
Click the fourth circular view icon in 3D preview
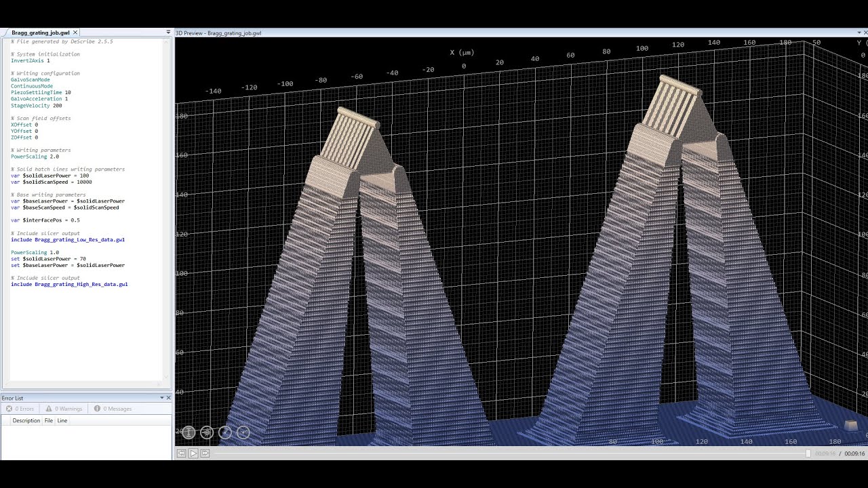pyautogui.click(x=243, y=432)
